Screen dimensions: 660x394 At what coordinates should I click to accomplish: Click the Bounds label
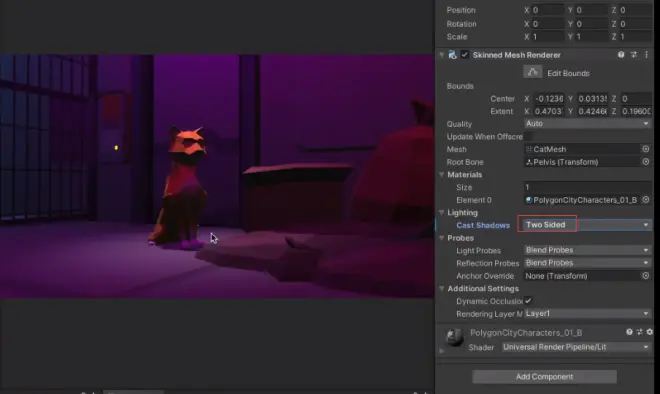[x=460, y=86]
